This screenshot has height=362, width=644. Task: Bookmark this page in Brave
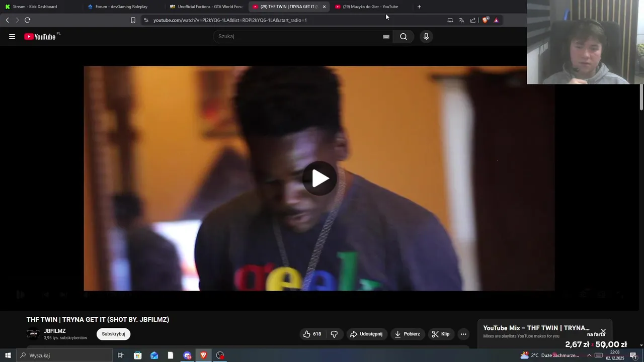pos(133,20)
